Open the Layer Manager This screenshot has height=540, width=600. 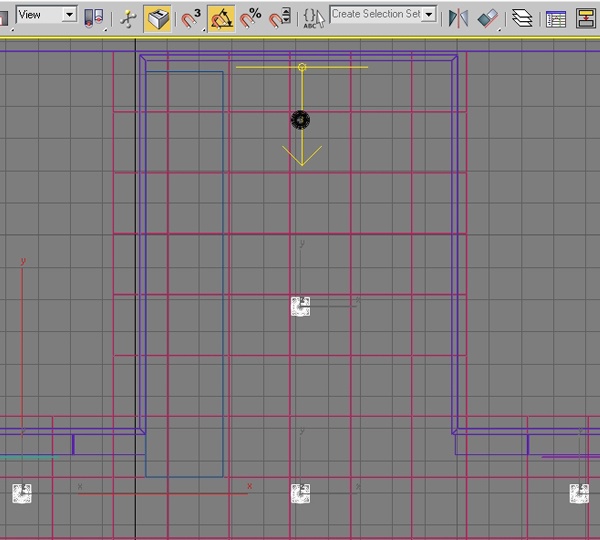(x=521, y=17)
